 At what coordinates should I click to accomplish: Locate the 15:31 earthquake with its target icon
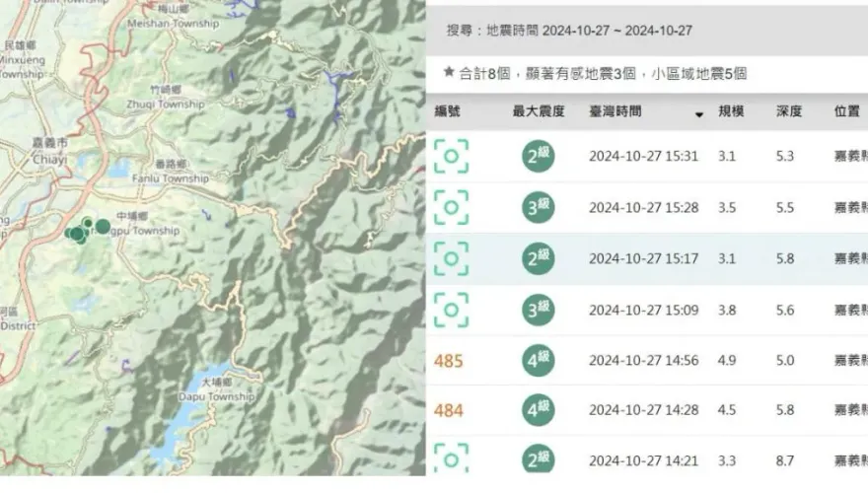click(451, 157)
